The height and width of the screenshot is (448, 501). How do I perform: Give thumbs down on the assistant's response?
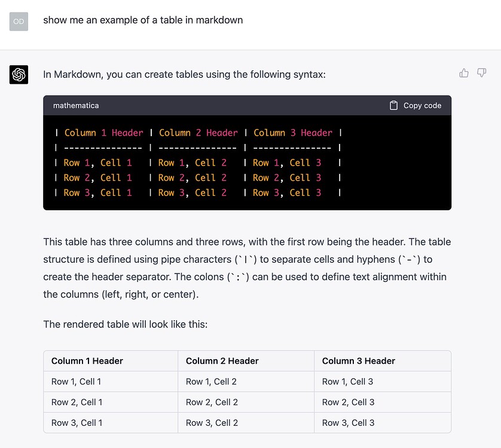click(482, 72)
